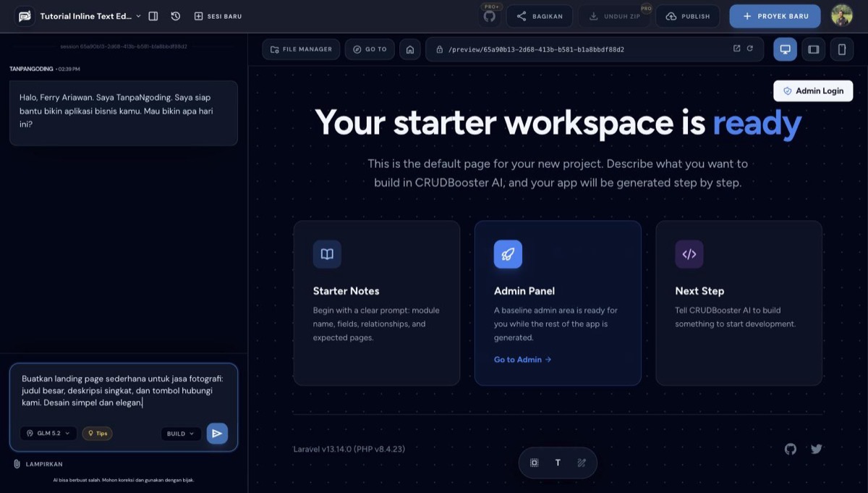
Task: Toggle the sidebar panel layout icon
Action: coord(153,16)
